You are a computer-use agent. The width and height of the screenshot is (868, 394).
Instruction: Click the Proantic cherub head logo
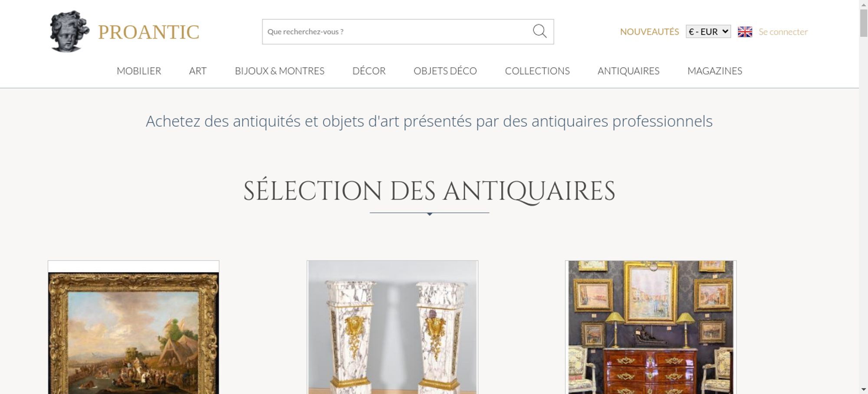point(69,31)
